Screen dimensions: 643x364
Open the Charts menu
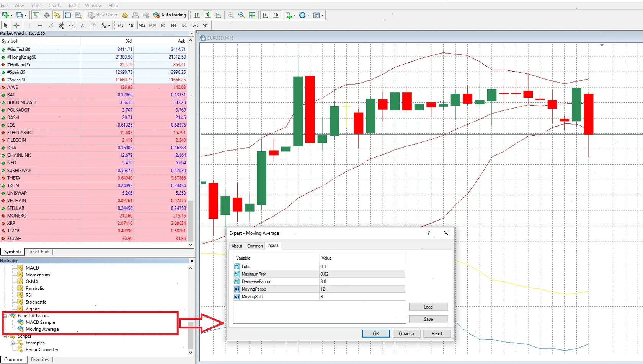pyautogui.click(x=54, y=5)
